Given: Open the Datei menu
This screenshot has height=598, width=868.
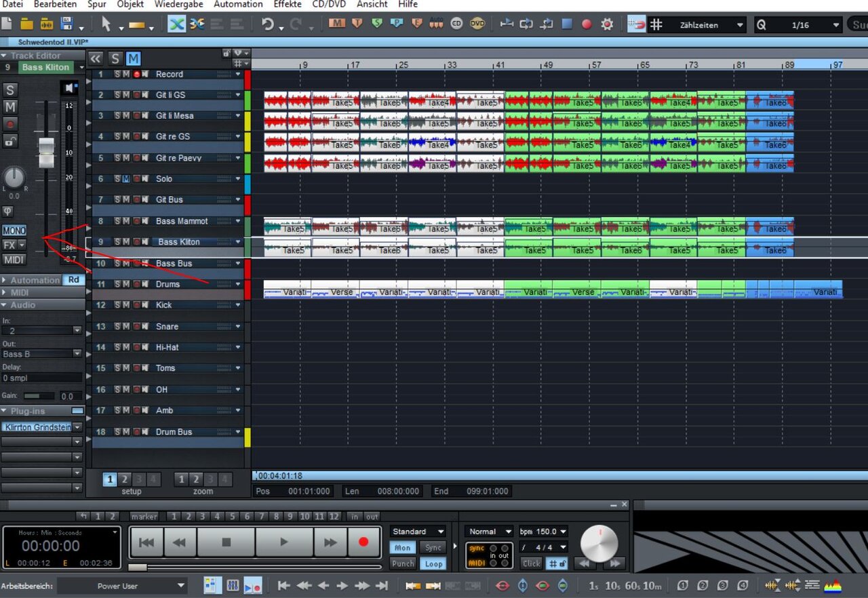Looking at the screenshot, I should coord(13,5).
